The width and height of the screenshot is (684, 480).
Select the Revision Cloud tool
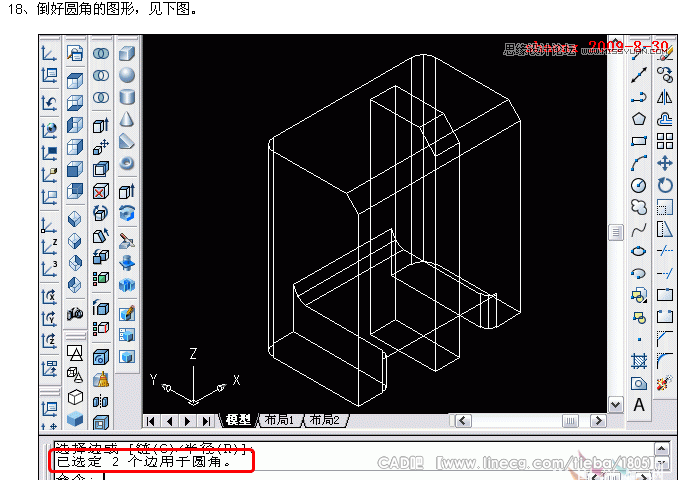pyautogui.click(x=639, y=207)
